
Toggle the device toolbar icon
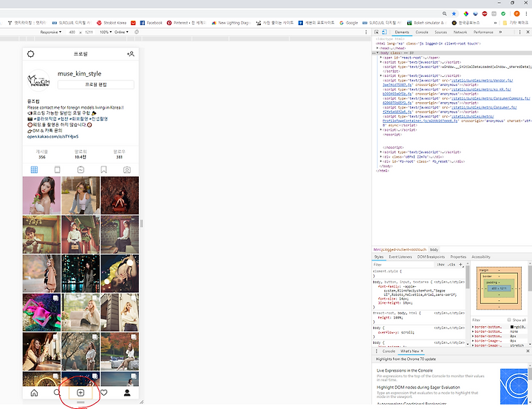coord(384,32)
